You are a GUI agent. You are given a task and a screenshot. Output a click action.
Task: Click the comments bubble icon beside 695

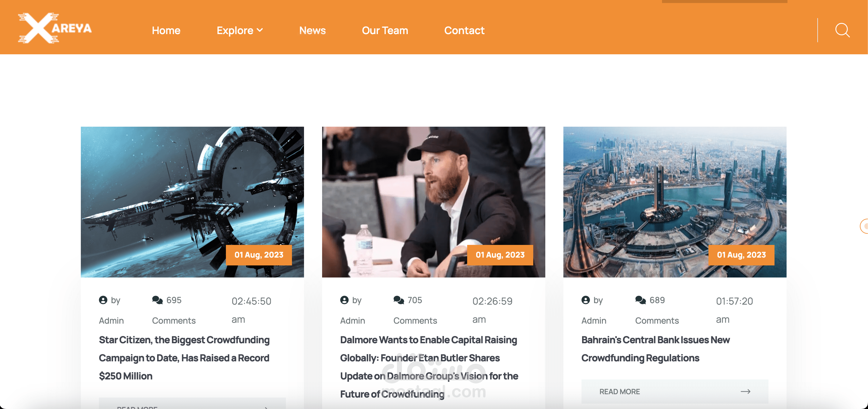pos(157,300)
